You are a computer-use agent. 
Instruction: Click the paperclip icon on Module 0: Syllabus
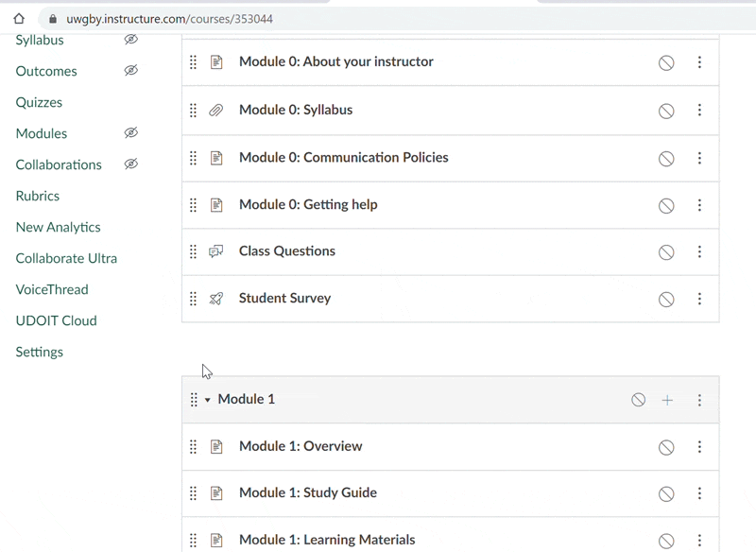click(216, 110)
